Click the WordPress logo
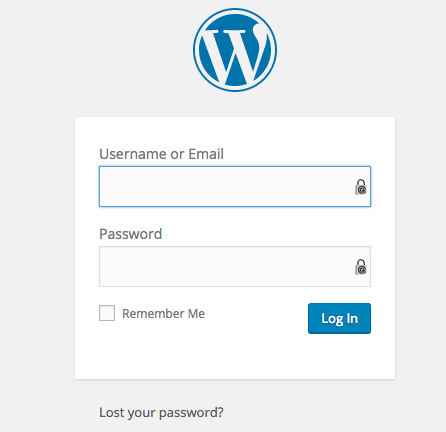Image resolution: width=446 pixels, height=432 pixels. (235, 50)
